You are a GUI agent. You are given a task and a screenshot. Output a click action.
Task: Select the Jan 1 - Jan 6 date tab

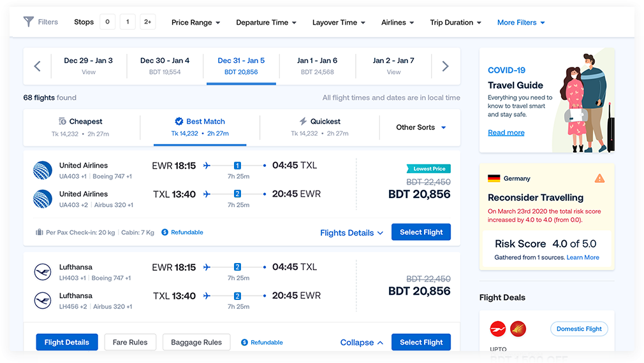pos(317,66)
